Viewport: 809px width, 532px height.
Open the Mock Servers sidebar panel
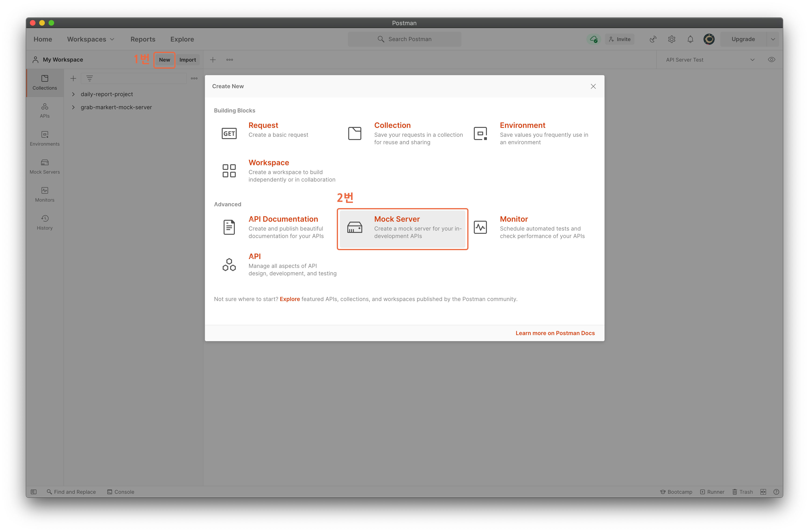tap(45, 166)
